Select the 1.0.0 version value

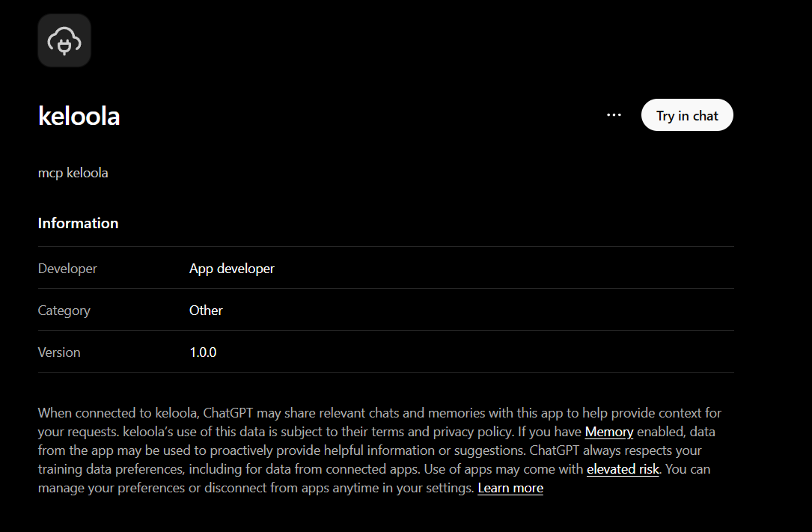(203, 352)
